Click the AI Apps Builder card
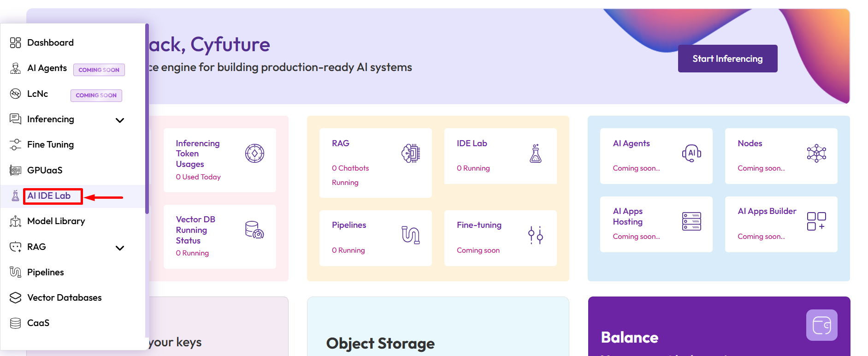 781,224
